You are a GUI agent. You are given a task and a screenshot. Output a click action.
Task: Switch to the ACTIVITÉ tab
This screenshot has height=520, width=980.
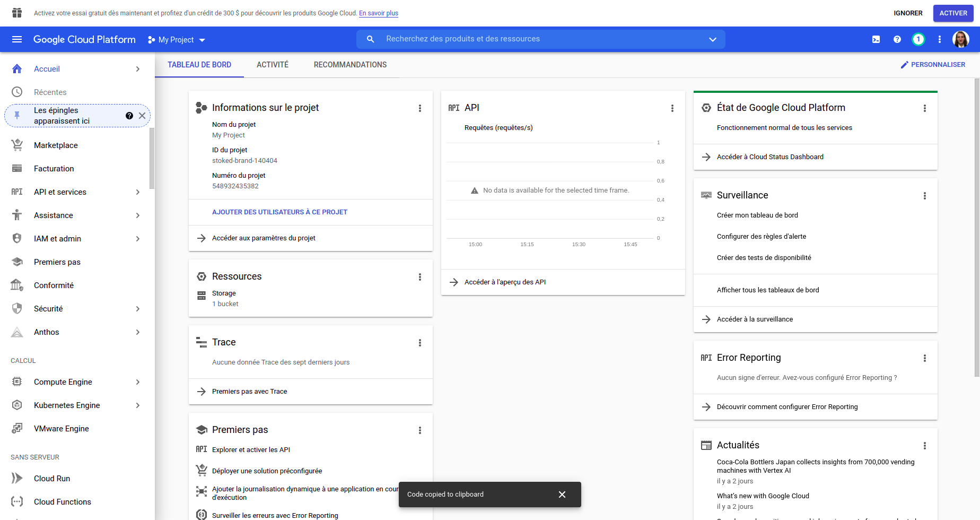pos(273,65)
